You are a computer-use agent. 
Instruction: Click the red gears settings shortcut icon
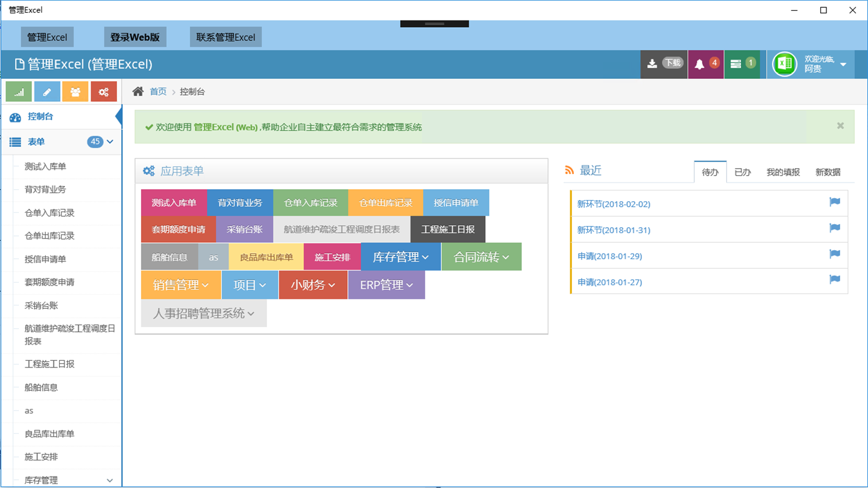(x=104, y=92)
